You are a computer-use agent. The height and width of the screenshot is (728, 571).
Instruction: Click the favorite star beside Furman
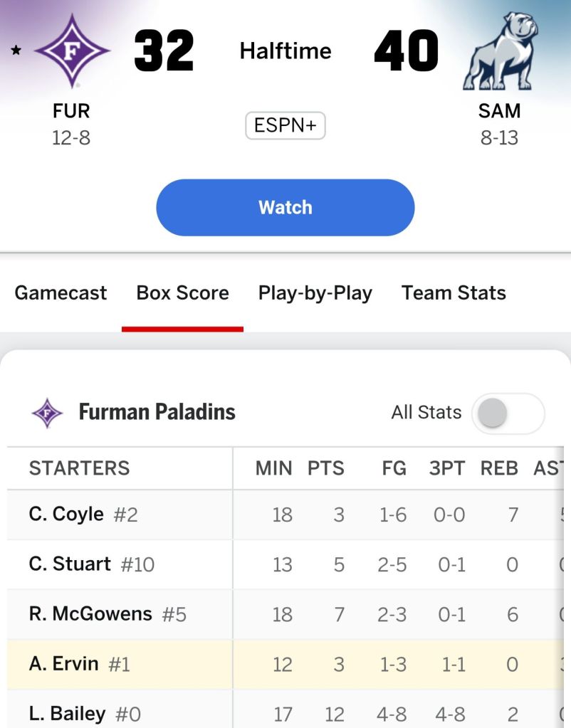16,51
